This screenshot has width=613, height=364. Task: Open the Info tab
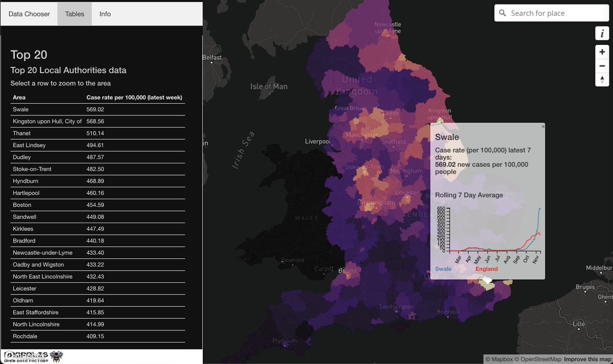point(105,14)
